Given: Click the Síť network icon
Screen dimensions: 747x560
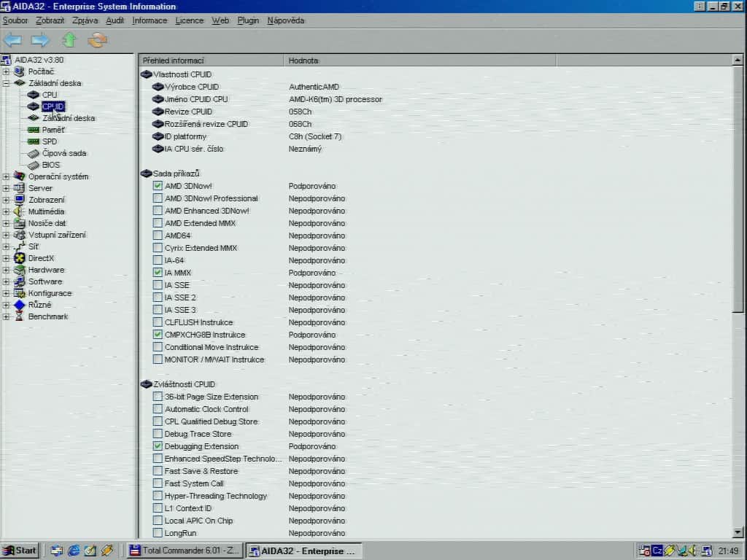Looking at the screenshot, I should pyautogui.click(x=19, y=246).
